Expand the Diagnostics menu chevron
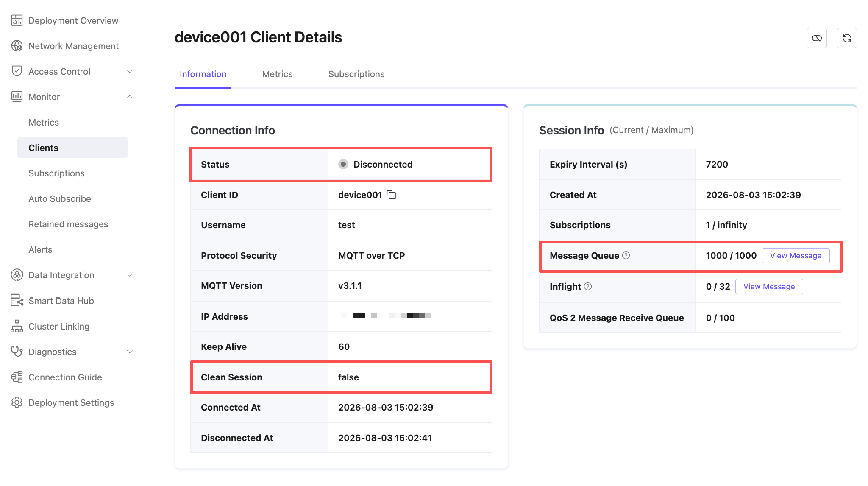 coord(130,352)
